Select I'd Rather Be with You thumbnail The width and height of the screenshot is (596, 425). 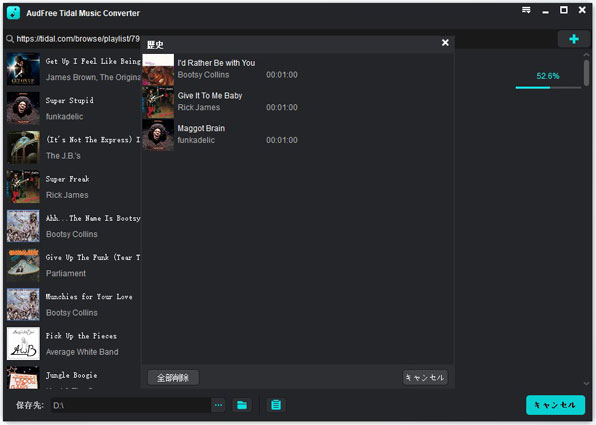[x=158, y=70]
